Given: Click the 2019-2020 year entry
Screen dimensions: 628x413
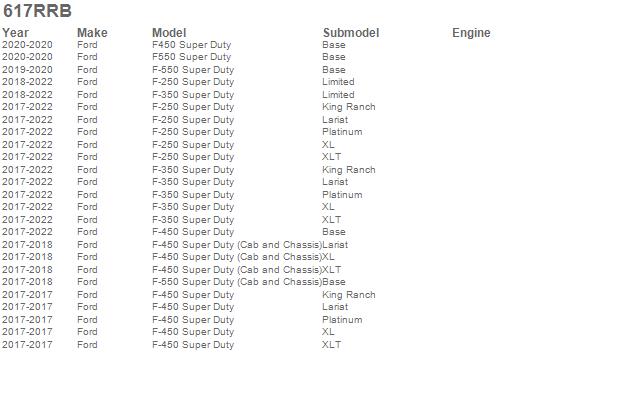Looking at the screenshot, I should 27,70.
